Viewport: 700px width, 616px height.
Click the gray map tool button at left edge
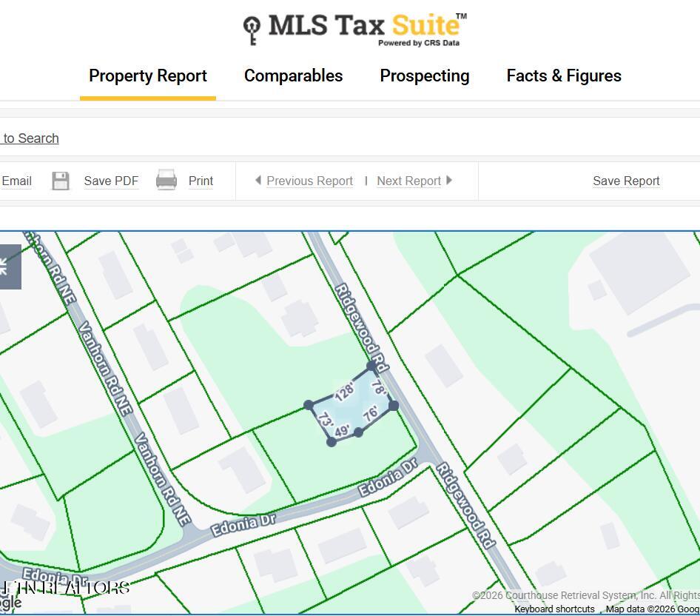(x=10, y=267)
